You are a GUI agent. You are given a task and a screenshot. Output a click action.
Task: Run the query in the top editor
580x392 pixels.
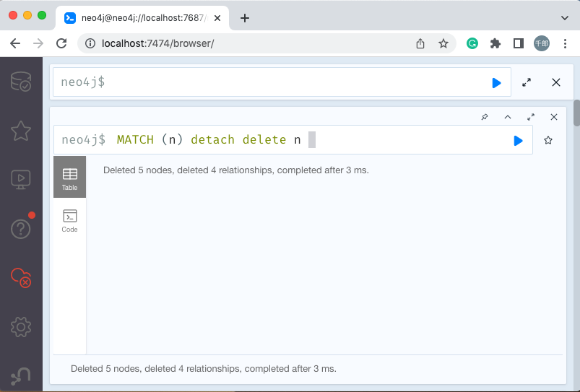[x=496, y=83]
